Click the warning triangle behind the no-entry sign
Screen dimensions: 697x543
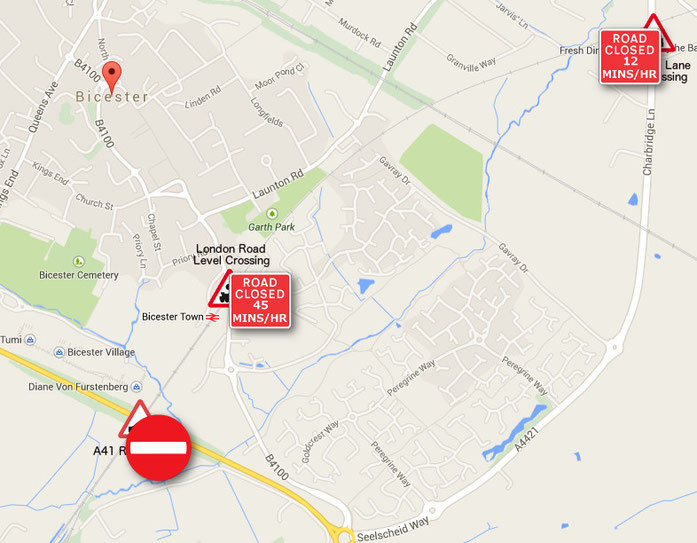(135, 418)
